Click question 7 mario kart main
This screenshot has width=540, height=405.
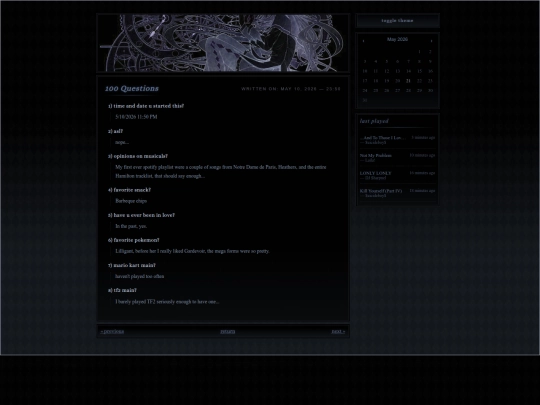point(132,266)
